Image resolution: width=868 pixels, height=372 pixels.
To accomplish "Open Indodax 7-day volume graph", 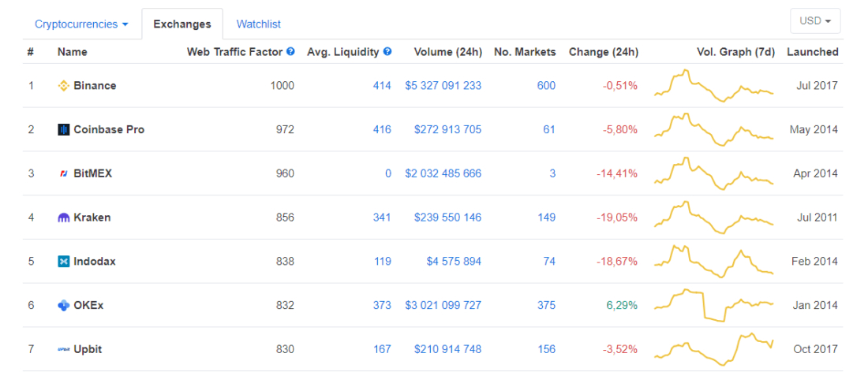I will pos(713,262).
